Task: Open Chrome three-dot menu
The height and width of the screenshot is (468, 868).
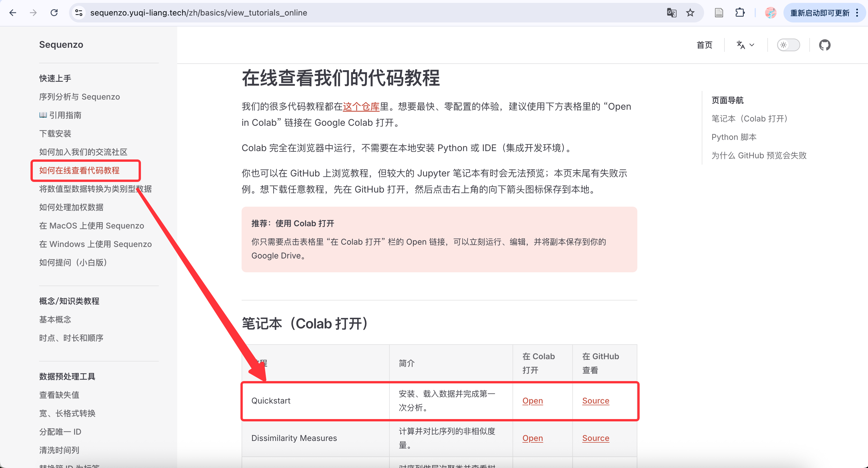Action: tap(857, 13)
